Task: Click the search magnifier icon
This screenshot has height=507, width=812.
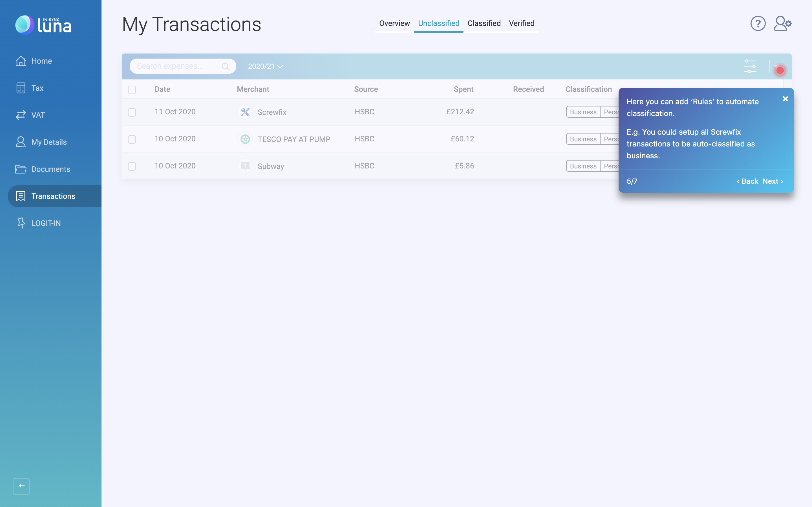Action: [226, 66]
